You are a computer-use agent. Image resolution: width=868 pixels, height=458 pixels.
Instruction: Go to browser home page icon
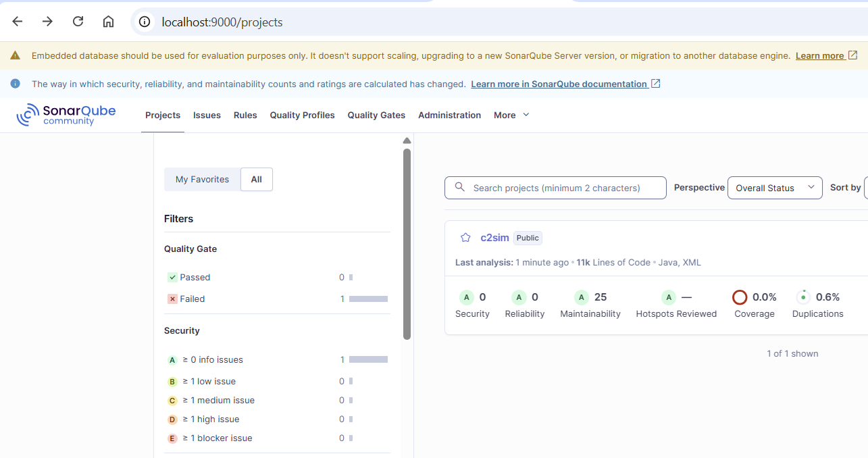coord(108,22)
